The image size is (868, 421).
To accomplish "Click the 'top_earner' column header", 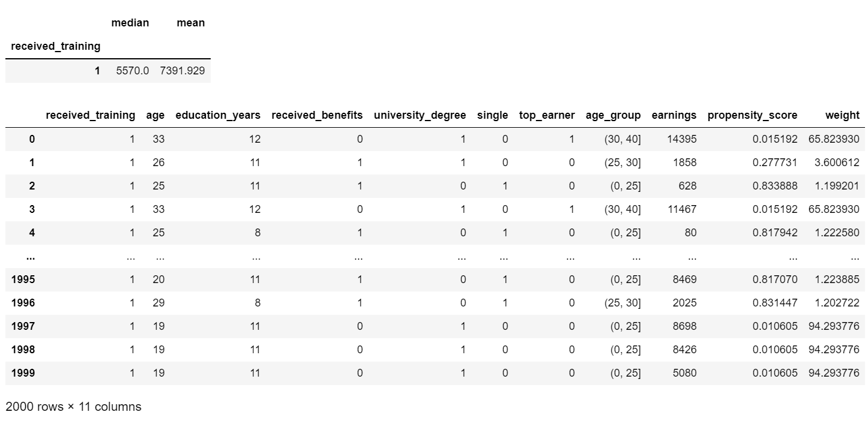I will point(547,115).
